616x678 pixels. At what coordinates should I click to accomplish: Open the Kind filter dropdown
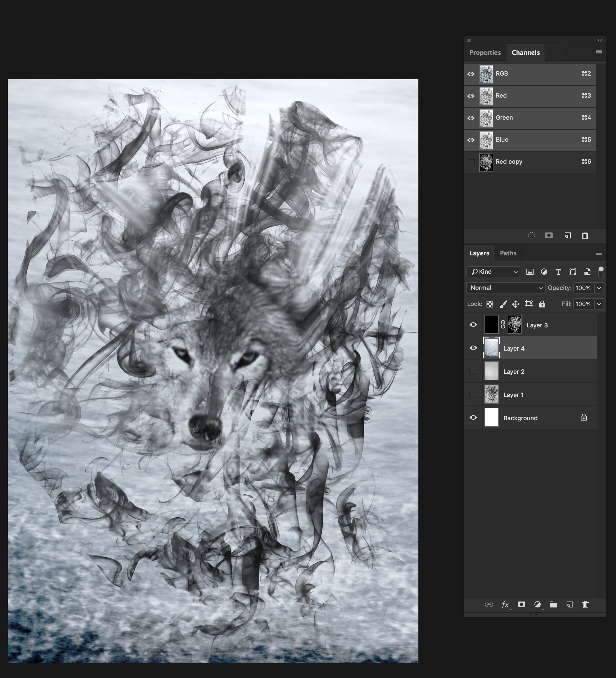coord(493,272)
